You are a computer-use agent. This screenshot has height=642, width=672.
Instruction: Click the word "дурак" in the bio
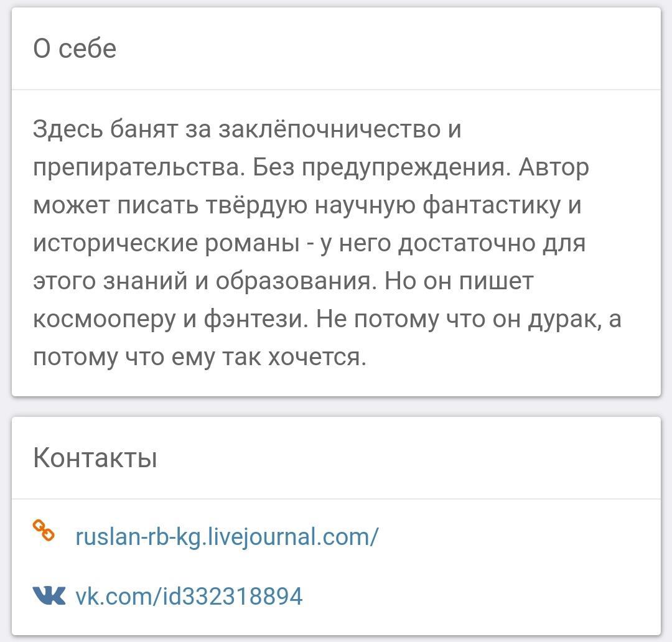[563, 319]
